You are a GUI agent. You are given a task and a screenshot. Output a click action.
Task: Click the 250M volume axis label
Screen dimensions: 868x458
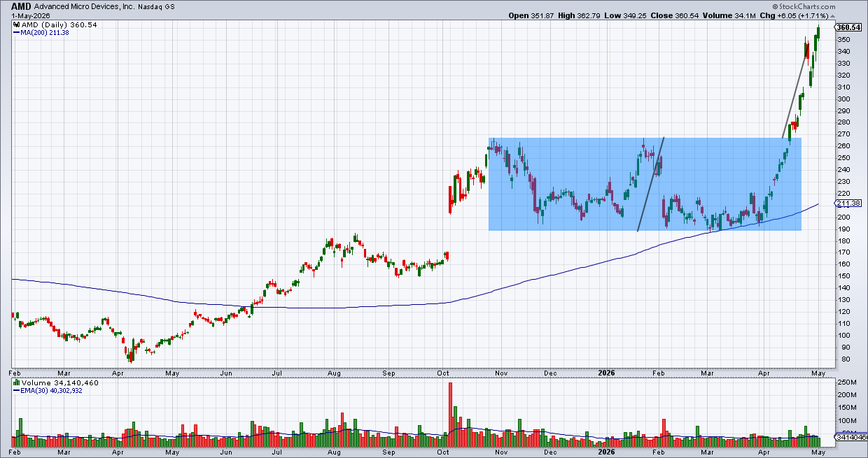tap(848, 382)
